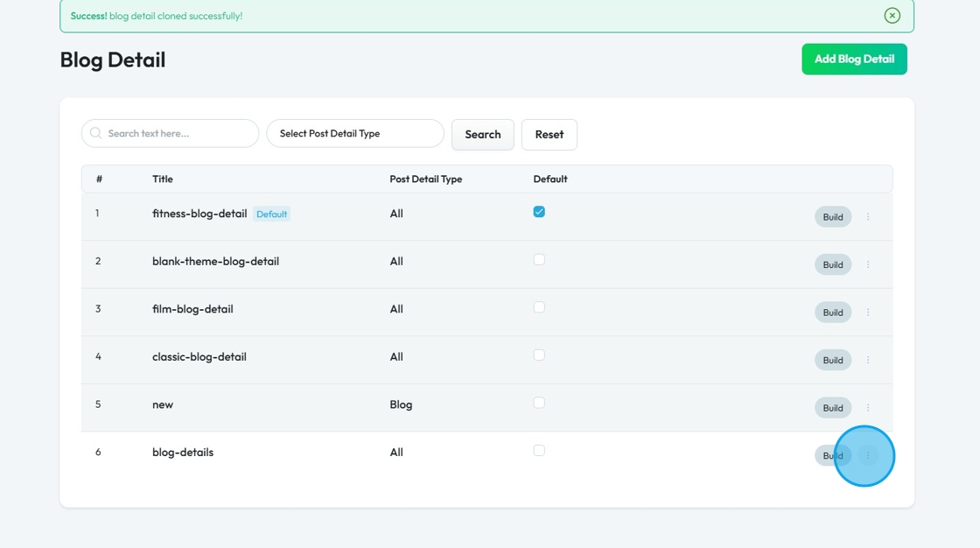Click the magnifier icon in the search box
The width and height of the screenshot is (980, 548).
coord(96,134)
